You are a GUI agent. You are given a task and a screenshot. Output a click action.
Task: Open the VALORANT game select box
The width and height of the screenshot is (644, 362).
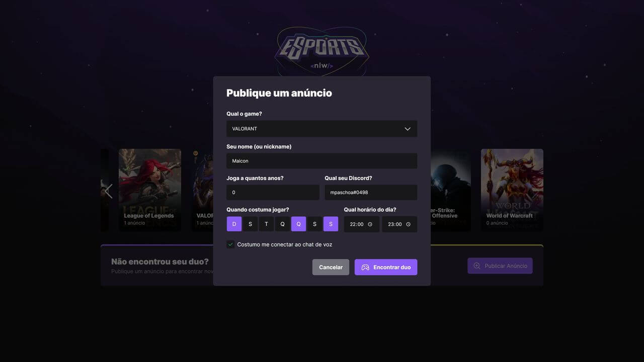tap(321, 129)
